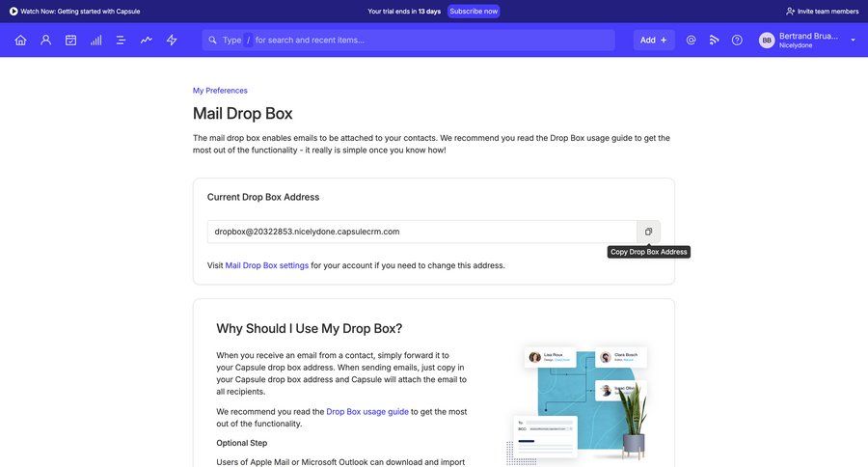The image size is (868, 467).
Task: Focus the search and recent items field
Action: (x=409, y=40)
